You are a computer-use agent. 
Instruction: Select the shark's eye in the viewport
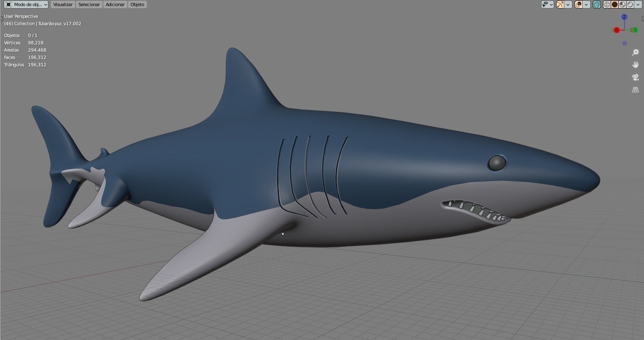(x=497, y=163)
